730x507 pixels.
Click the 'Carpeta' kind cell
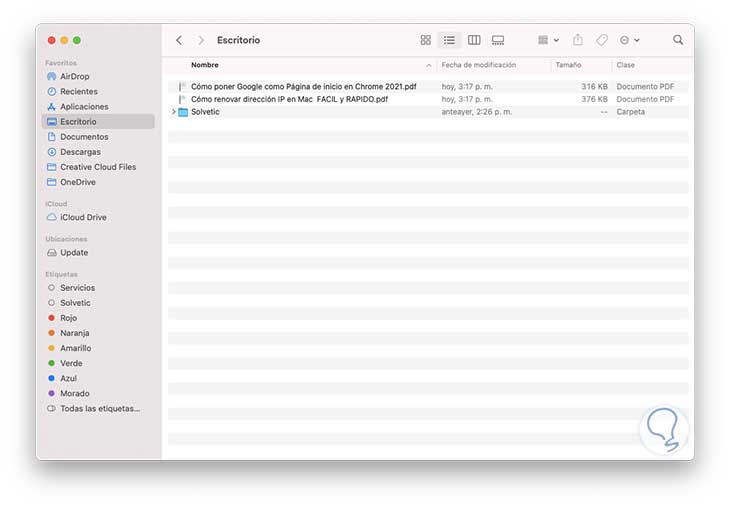point(630,112)
